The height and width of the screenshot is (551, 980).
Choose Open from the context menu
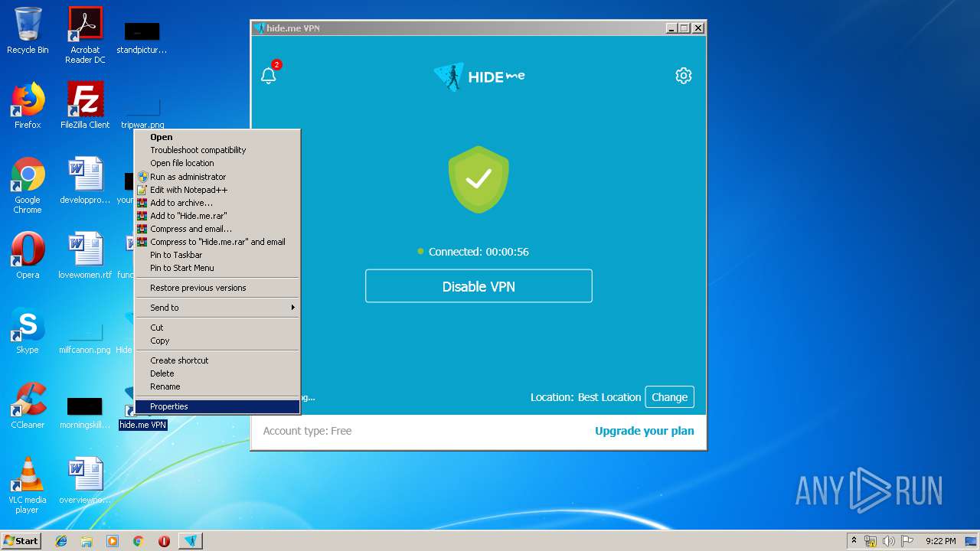pos(217,137)
